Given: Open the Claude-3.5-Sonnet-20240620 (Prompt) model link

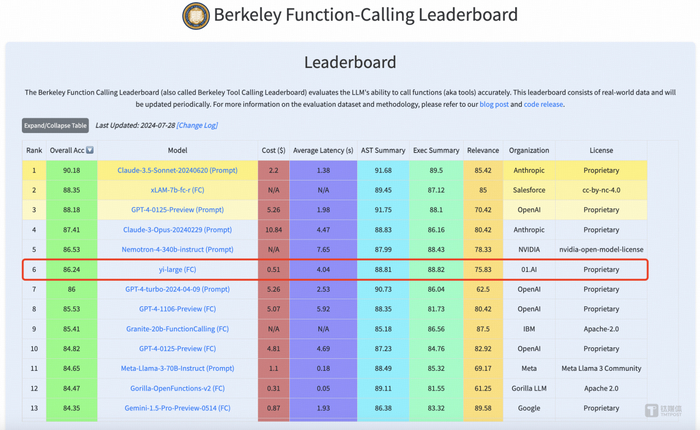Looking at the screenshot, I should tap(177, 171).
